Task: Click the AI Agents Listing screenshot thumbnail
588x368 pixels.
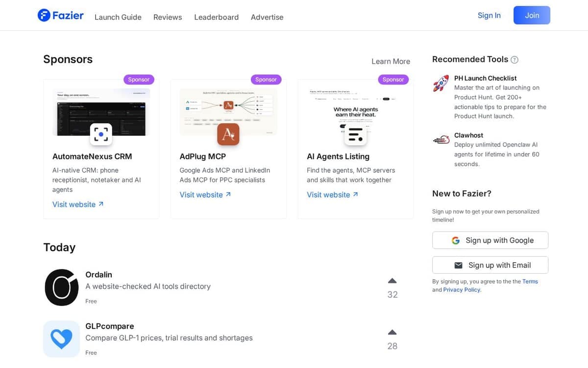Action: click(x=356, y=112)
